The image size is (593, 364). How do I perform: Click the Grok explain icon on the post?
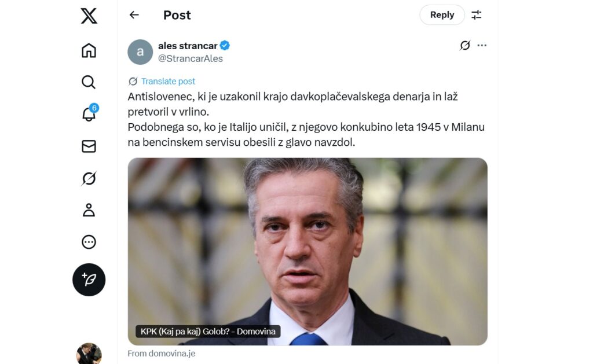(465, 45)
